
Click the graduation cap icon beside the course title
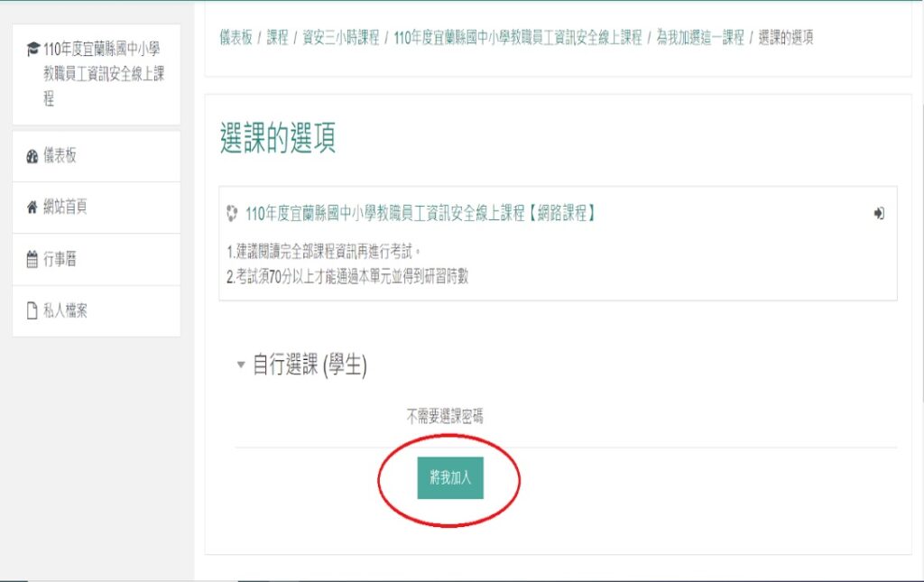(x=33, y=49)
